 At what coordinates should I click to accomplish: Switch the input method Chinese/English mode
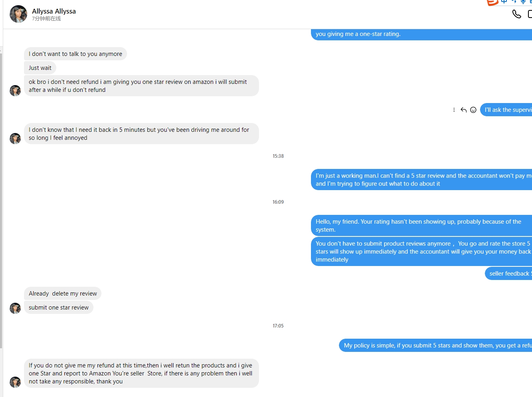click(x=504, y=2)
